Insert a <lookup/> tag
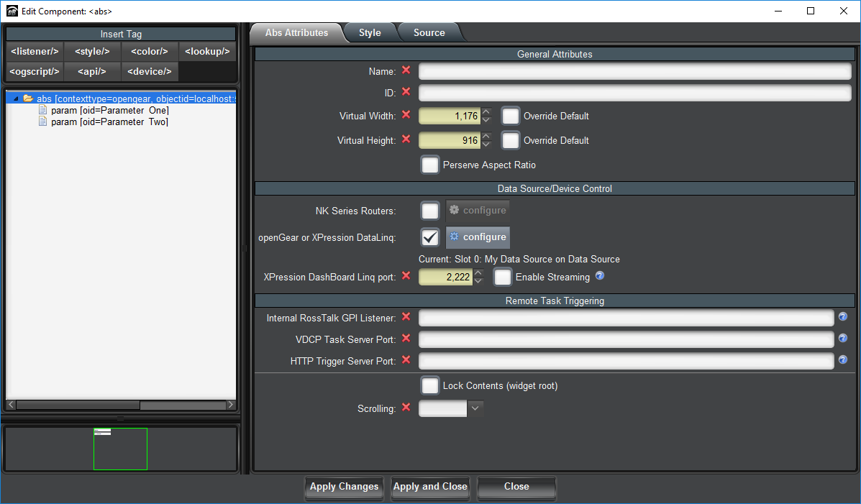Viewport: 861px width, 504px height. tap(207, 51)
